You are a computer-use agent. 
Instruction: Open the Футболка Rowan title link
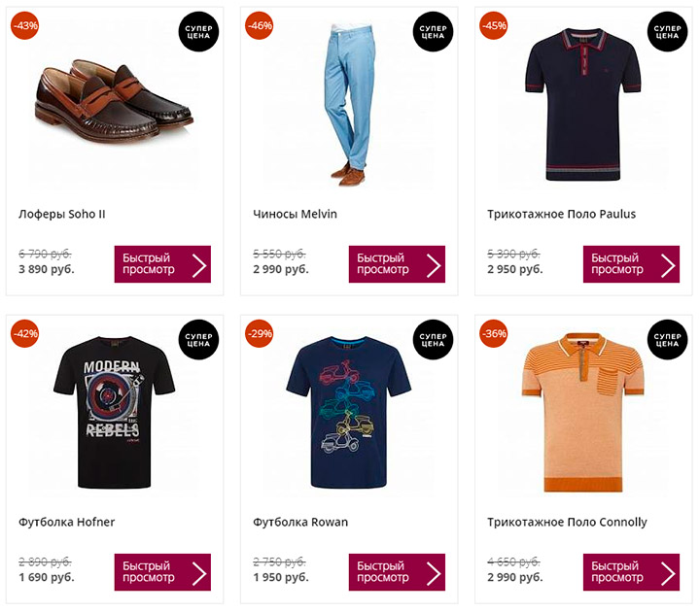[x=300, y=522]
